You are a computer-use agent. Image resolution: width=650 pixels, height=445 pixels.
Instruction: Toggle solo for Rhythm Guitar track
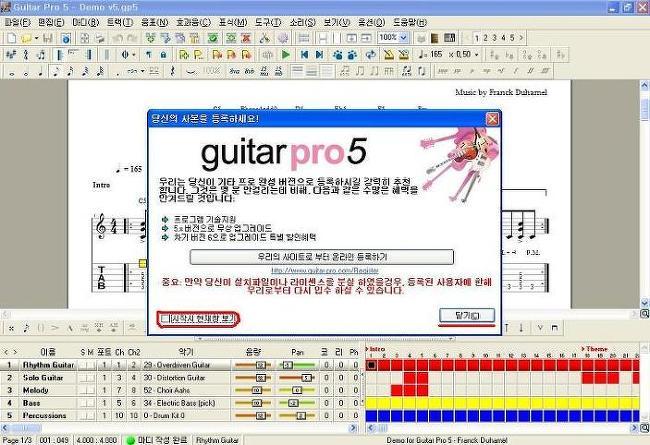pyautogui.click(x=83, y=365)
